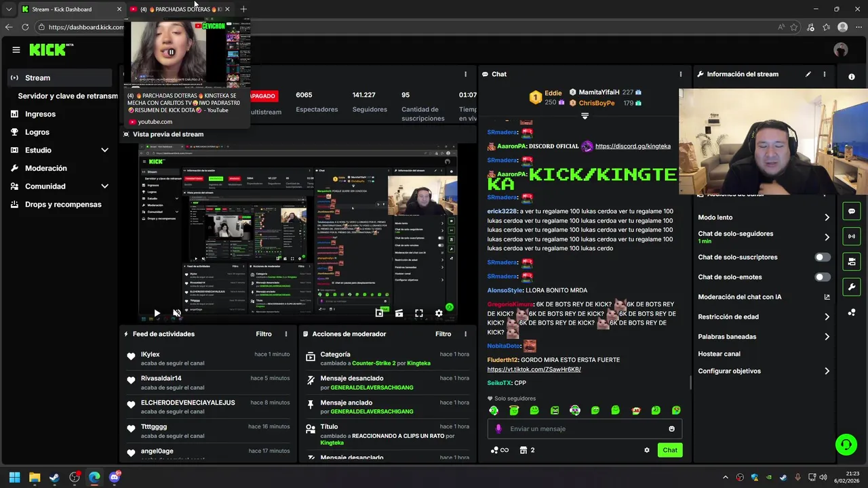The height and width of the screenshot is (488, 868).
Task: Toggle Chat de solo-suscriptores switch
Action: [823, 258]
